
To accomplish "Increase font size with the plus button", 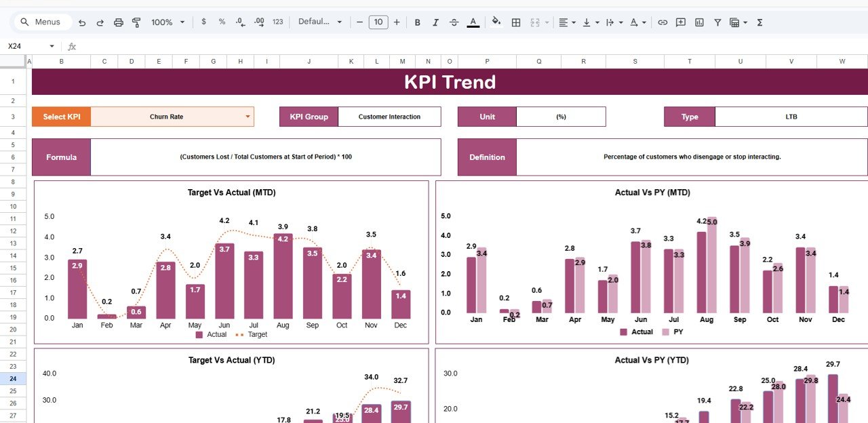I will [x=397, y=22].
